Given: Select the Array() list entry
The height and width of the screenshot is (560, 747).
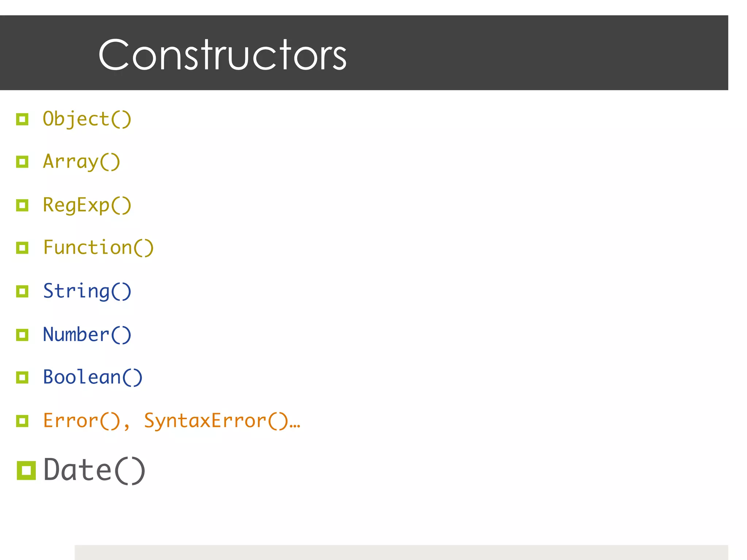Looking at the screenshot, I should [x=81, y=162].
